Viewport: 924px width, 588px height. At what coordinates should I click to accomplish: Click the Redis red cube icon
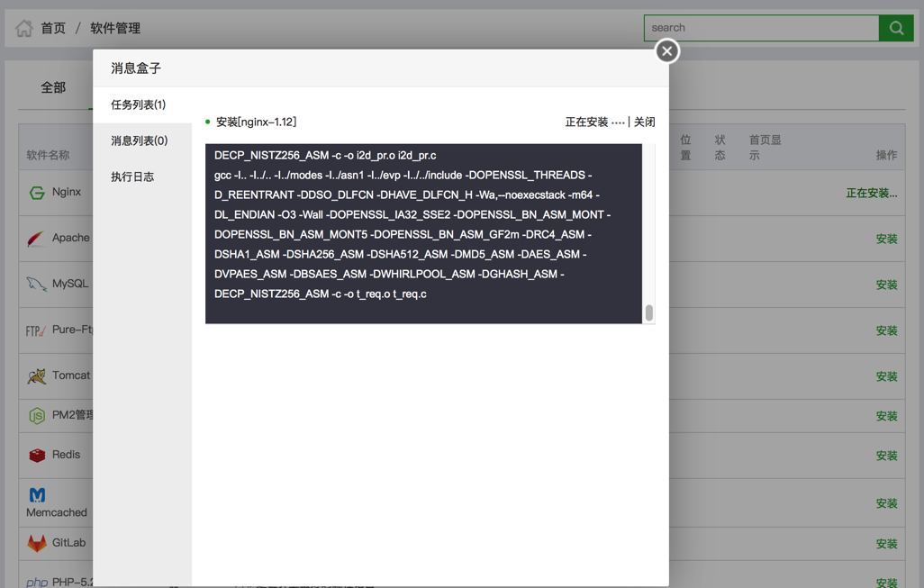pyautogui.click(x=37, y=455)
